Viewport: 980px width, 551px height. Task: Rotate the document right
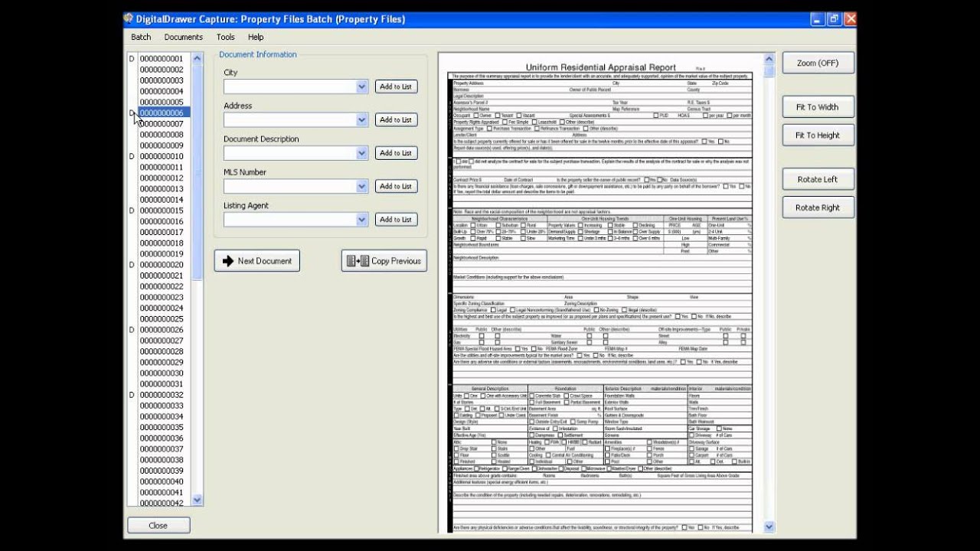(818, 207)
